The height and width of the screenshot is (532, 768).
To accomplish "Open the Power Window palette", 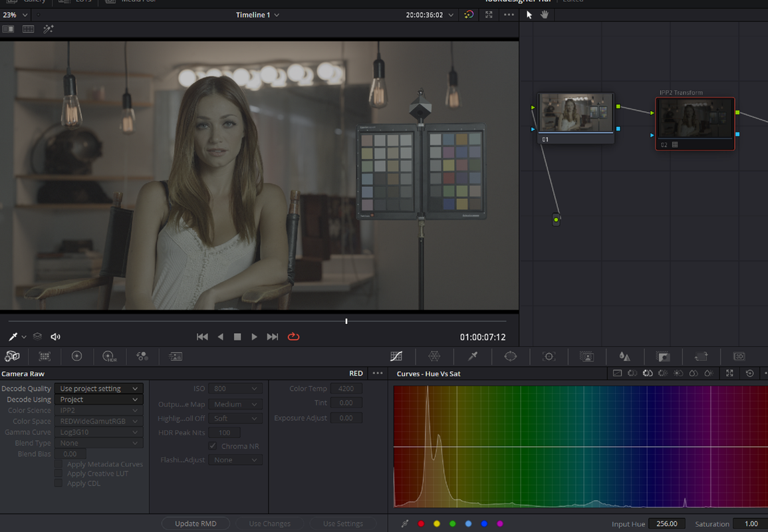I will point(511,356).
